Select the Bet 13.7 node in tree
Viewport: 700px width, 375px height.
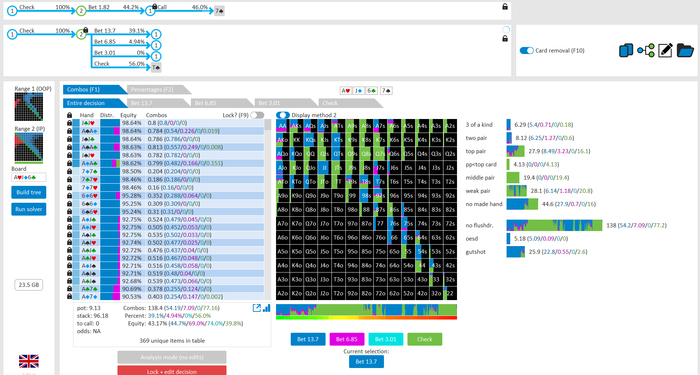104,31
